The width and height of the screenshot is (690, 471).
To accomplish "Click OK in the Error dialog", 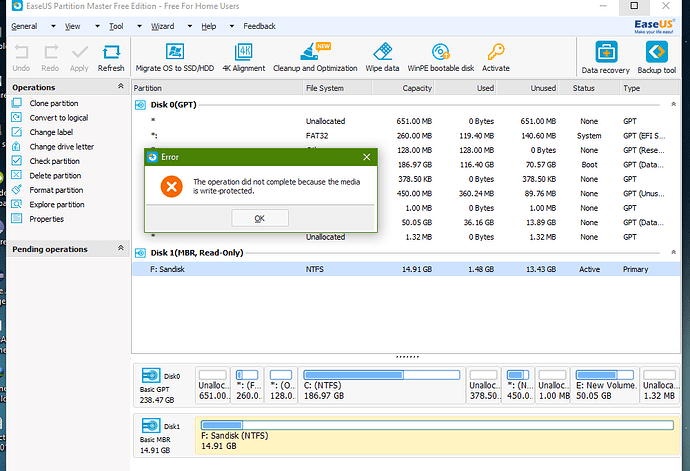I will coord(260,218).
